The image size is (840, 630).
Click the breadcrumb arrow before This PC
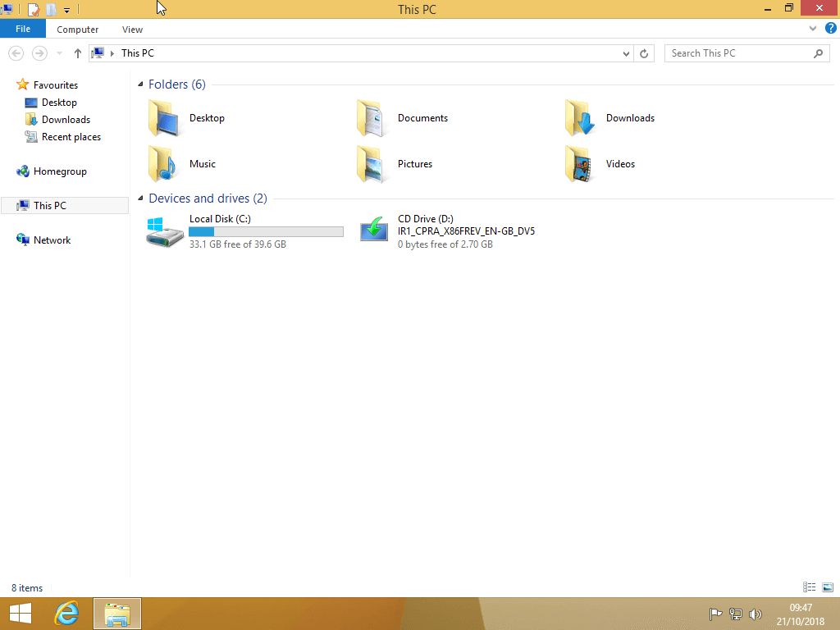click(112, 53)
